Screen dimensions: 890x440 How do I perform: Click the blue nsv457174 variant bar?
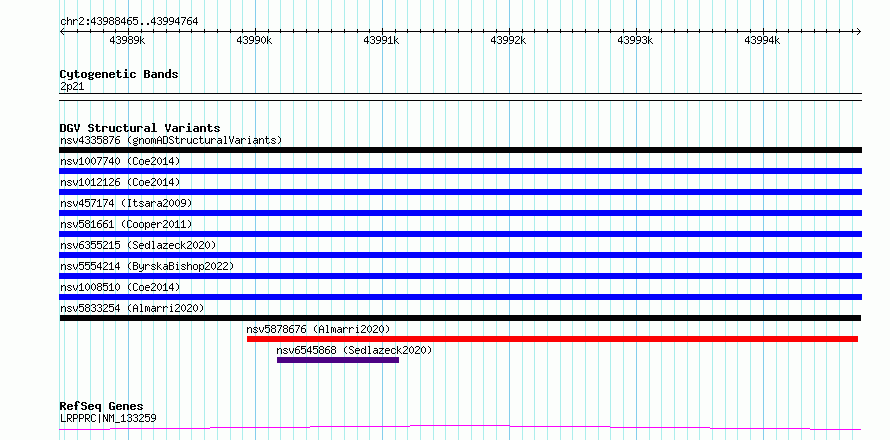pos(460,213)
